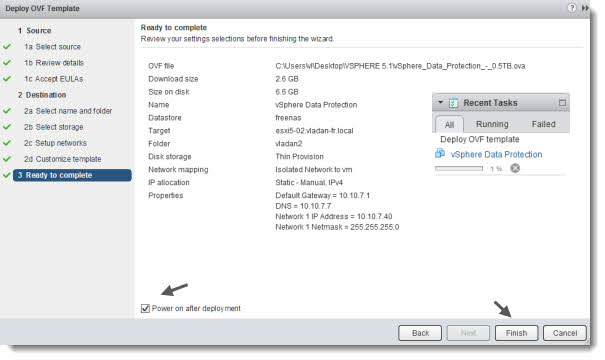
Task: Click the double-arrow collapse icon in title bar
Action: pos(585,8)
